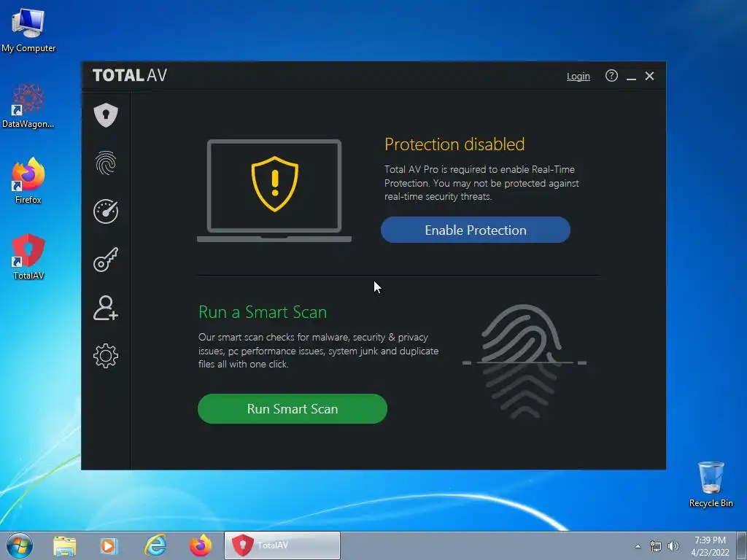Image resolution: width=747 pixels, height=560 pixels.
Task: Open the shield Antivirus dashboard in sidebar
Action: [105, 114]
